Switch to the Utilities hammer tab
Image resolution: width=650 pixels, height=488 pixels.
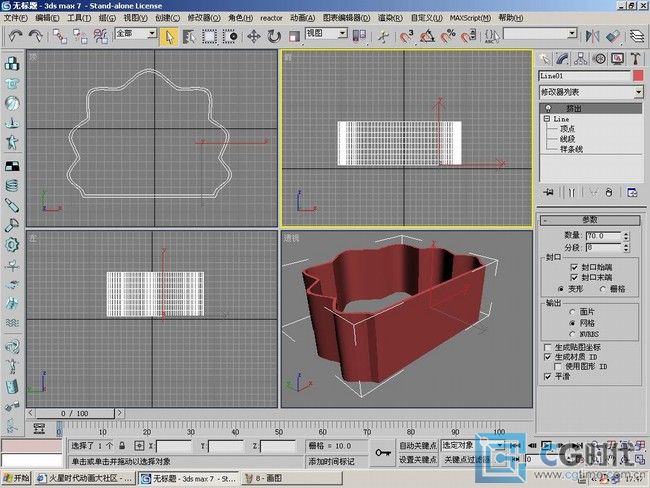[636, 59]
